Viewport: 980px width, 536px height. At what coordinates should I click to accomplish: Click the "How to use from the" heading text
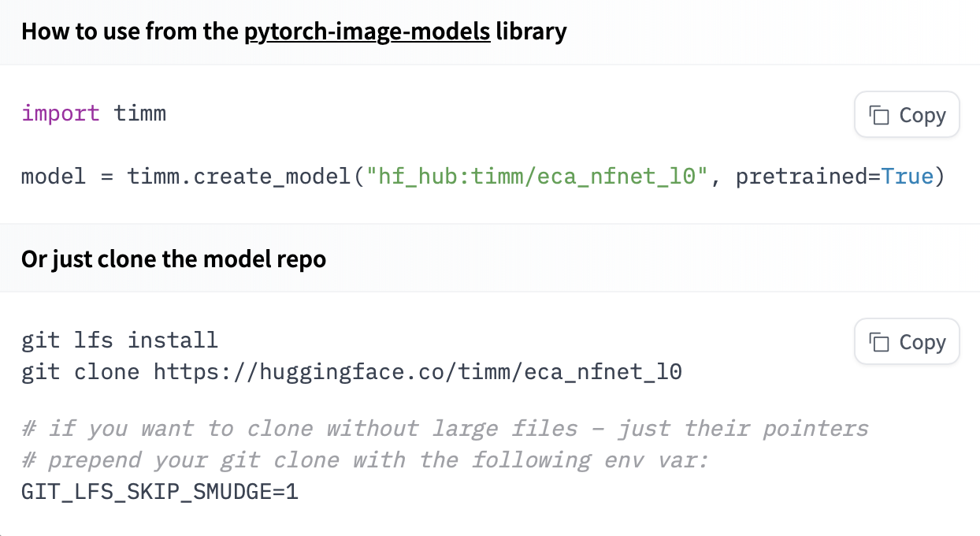click(x=130, y=32)
